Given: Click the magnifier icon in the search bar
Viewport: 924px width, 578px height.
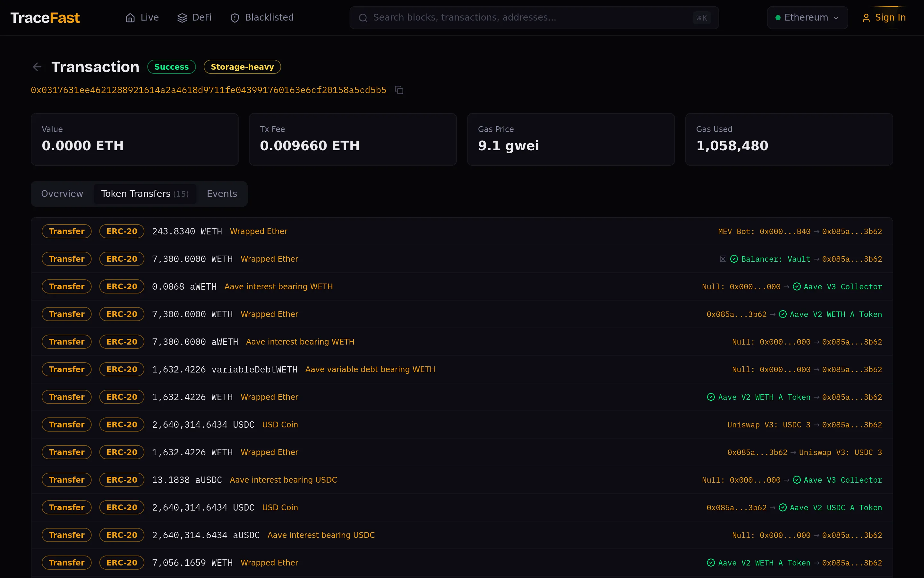Looking at the screenshot, I should [x=363, y=18].
